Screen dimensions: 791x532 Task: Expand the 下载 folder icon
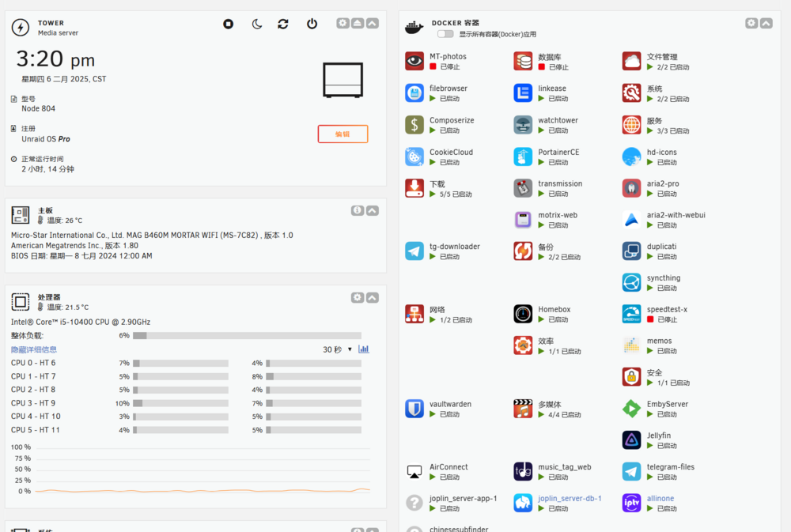(414, 188)
